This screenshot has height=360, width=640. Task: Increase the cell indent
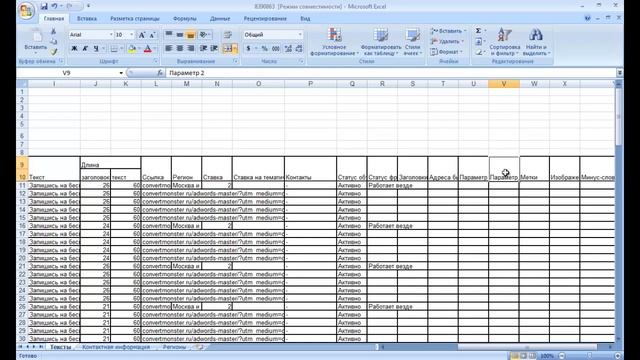pyautogui.click(x=214, y=49)
